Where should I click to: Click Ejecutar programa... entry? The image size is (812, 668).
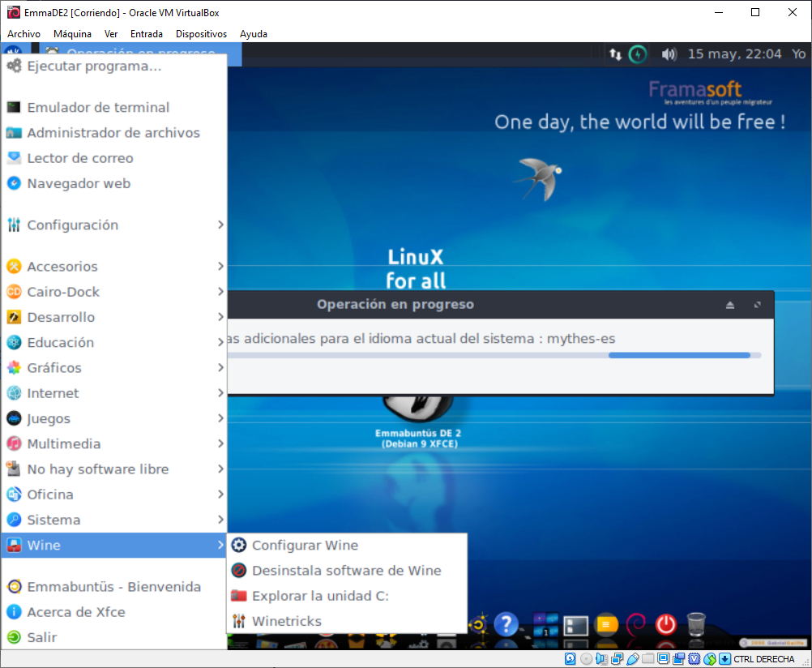pos(94,66)
